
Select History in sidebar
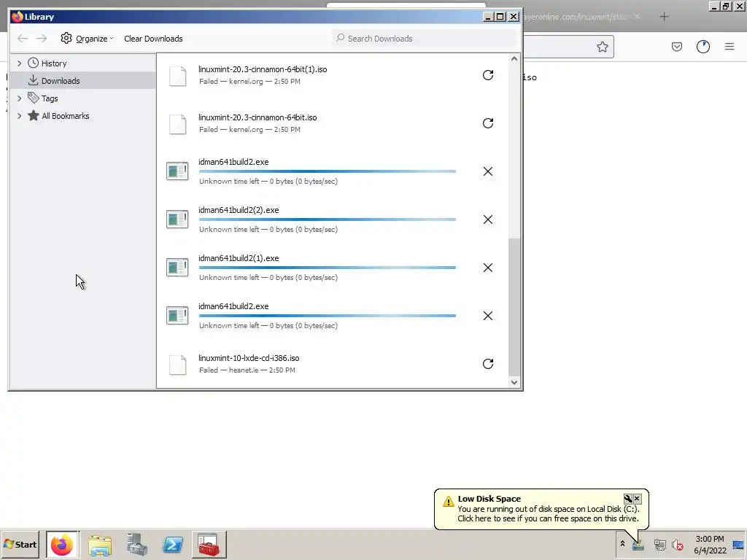click(53, 63)
